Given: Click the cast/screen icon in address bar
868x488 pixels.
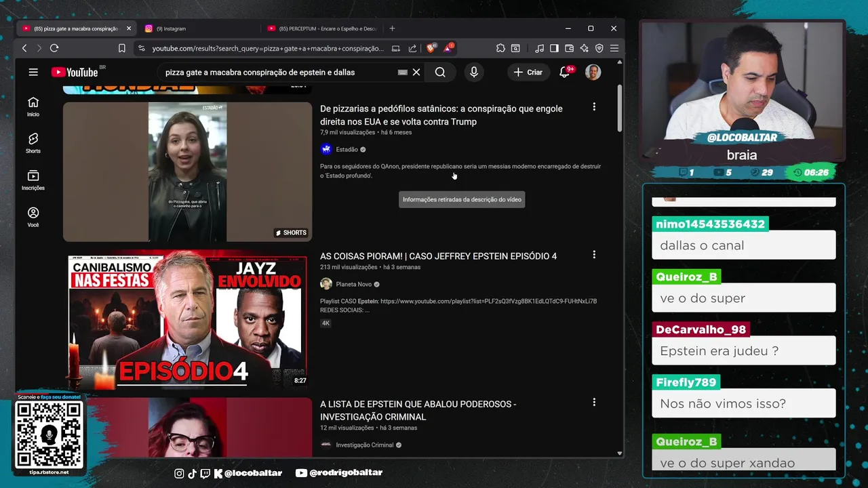Looking at the screenshot, I should click(396, 48).
